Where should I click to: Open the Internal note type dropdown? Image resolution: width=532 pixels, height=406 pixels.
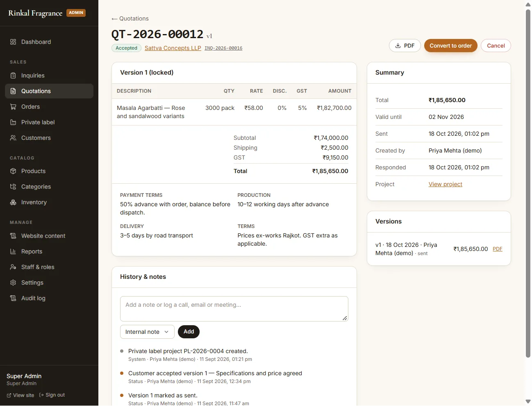147,332
